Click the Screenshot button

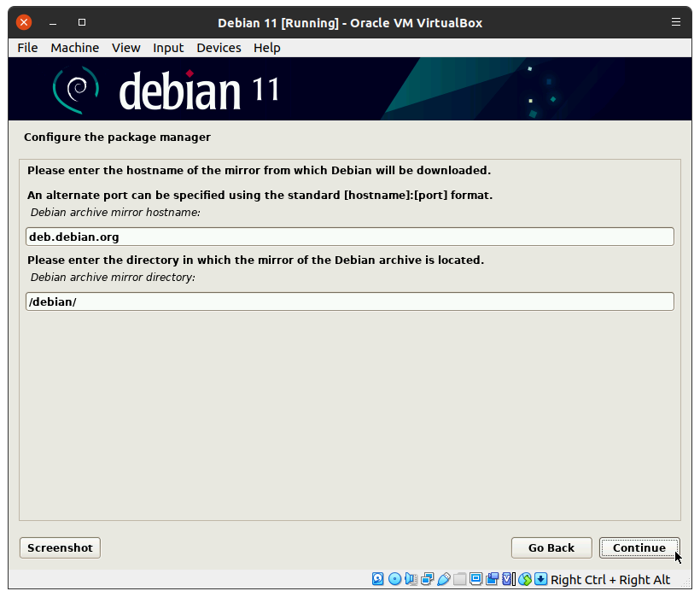(x=60, y=547)
